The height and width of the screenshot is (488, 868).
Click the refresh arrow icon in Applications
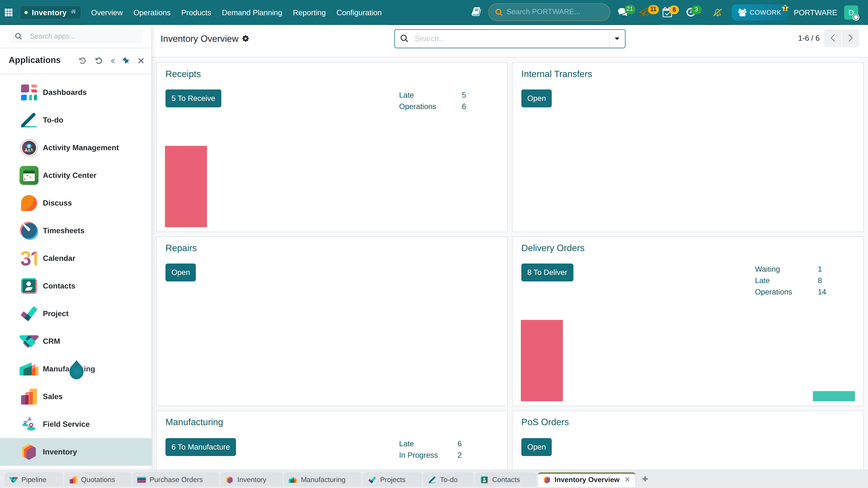(98, 61)
